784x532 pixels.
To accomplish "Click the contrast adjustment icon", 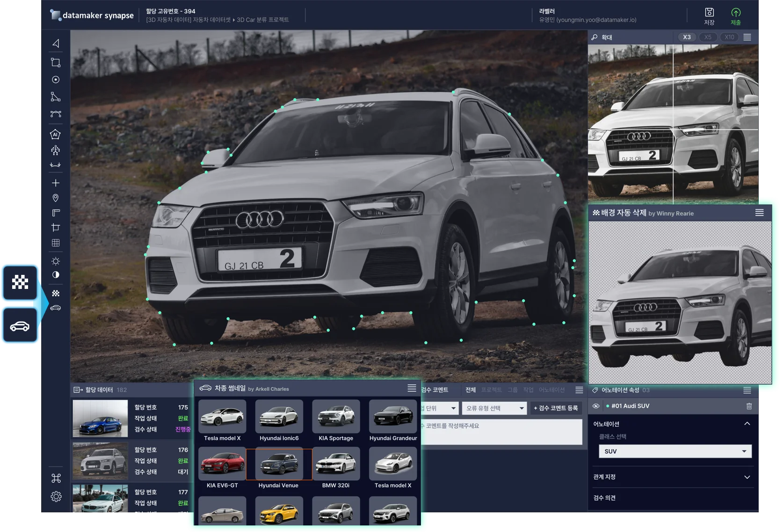I will click(56, 275).
